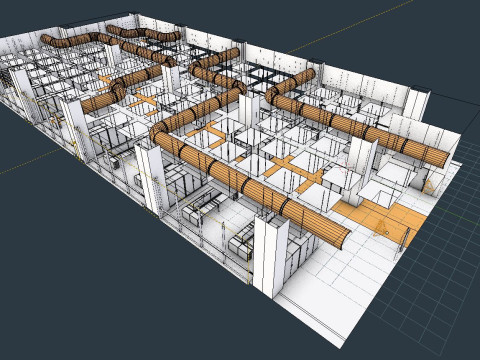The image size is (480, 360).
Task: Select orange wireframe pyramid beside the right wall
Action: [x=428, y=187]
